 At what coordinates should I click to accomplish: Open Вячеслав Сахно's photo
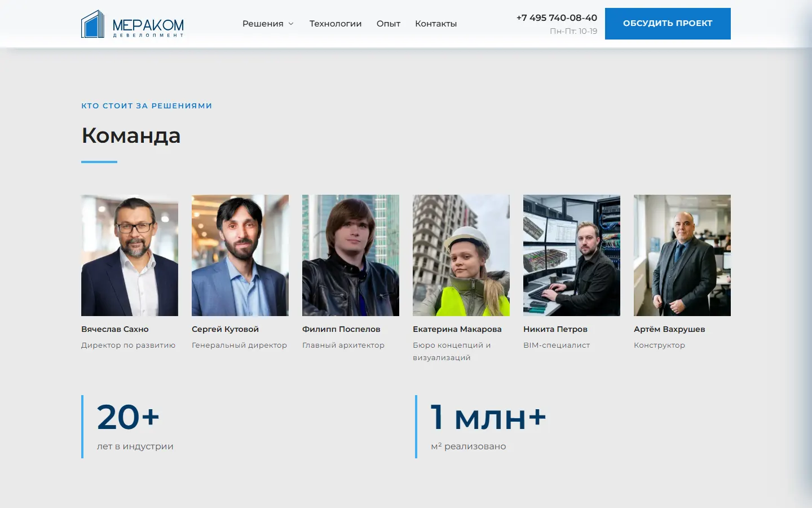coord(130,255)
